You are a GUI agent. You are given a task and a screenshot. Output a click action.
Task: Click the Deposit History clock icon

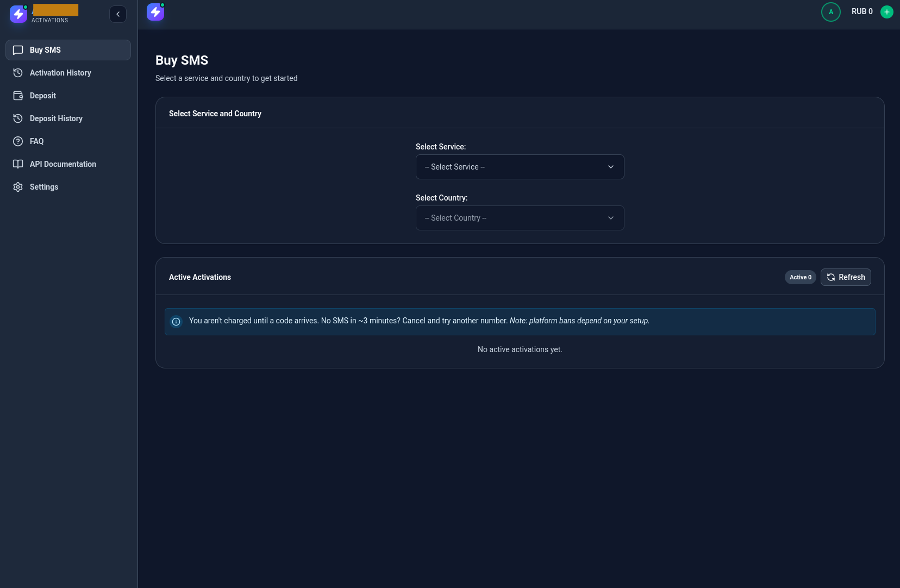[18, 118]
